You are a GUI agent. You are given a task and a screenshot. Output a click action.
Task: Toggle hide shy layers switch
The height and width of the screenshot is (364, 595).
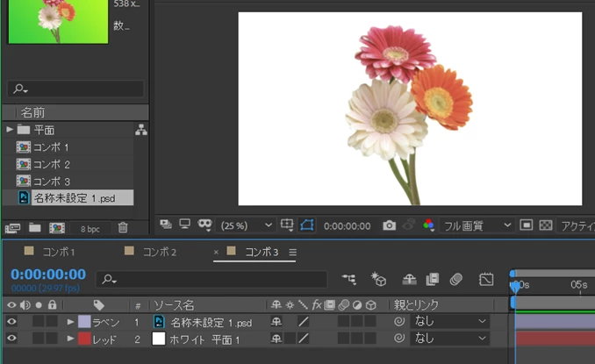point(409,280)
